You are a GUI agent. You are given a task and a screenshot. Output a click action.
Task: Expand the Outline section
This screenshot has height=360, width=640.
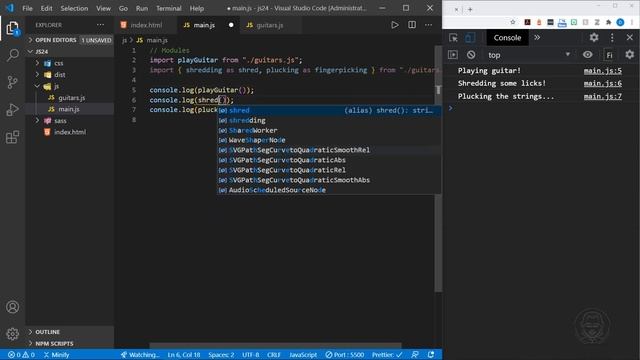pyautogui.click(x=70, y=332)
